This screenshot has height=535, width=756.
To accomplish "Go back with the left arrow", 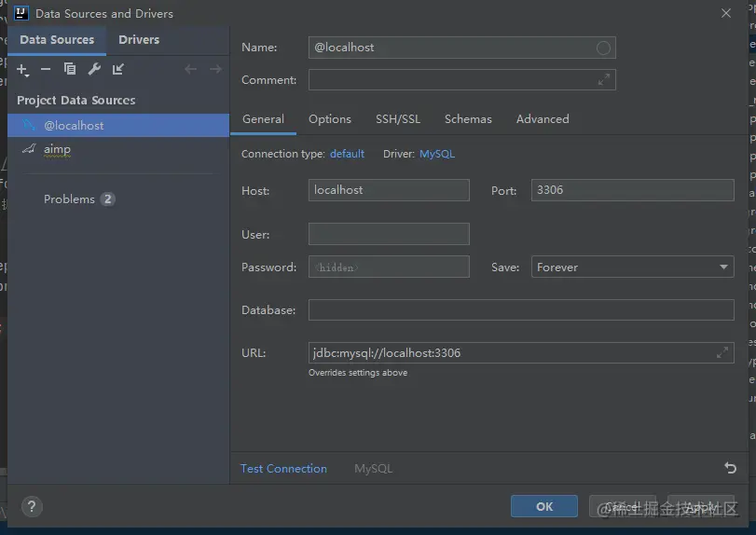I will coord(191,69).
